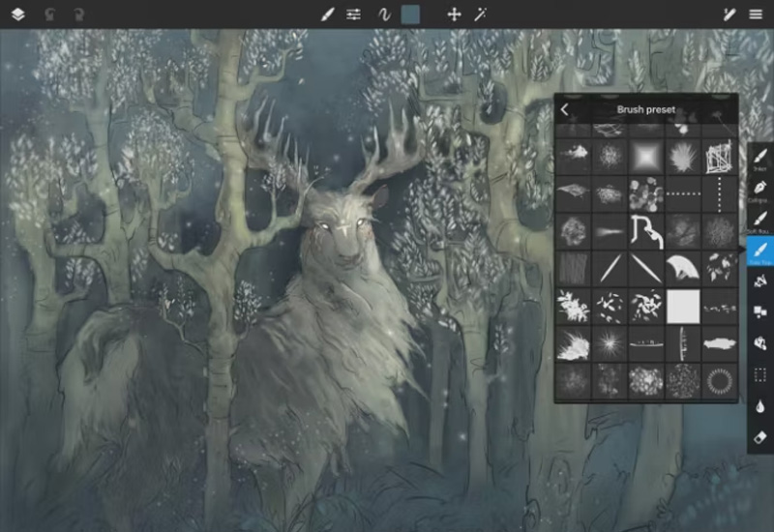Screen dimensions: 774x532
Task: Choose the Soft Round brush in sidebar
Action: coord(760,221)
